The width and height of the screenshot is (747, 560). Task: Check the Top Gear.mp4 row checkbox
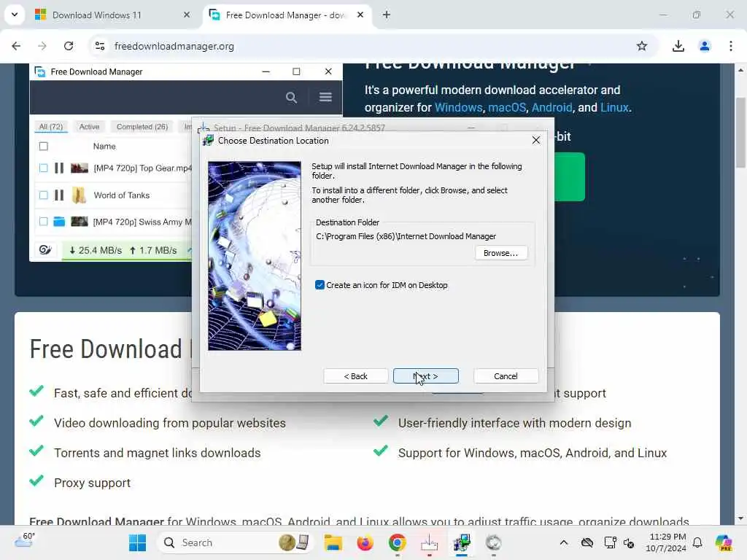[x=43, y=168]
